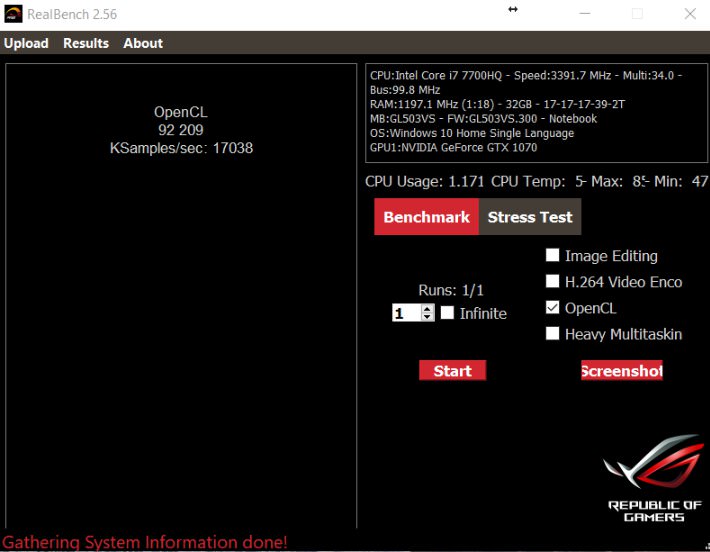Click the RealBench 2.56 window title

72,14
